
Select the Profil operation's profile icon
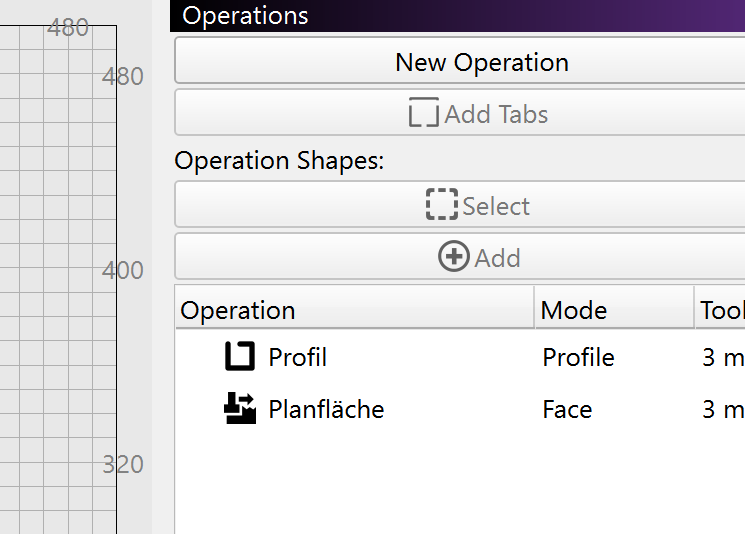point(240,357)
